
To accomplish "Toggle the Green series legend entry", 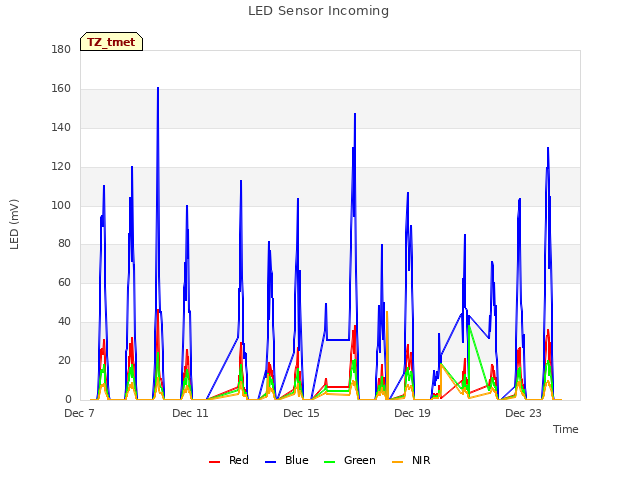I will pos(349,460).
